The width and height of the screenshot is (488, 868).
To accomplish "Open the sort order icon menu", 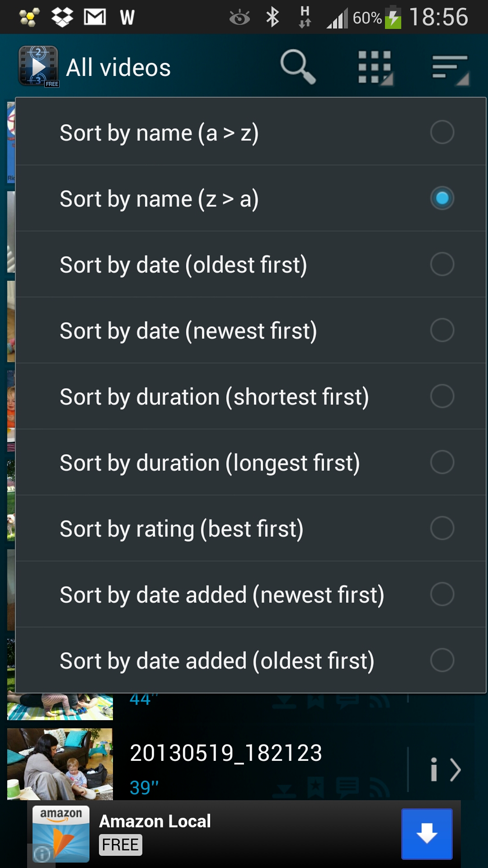I will 450,69.
